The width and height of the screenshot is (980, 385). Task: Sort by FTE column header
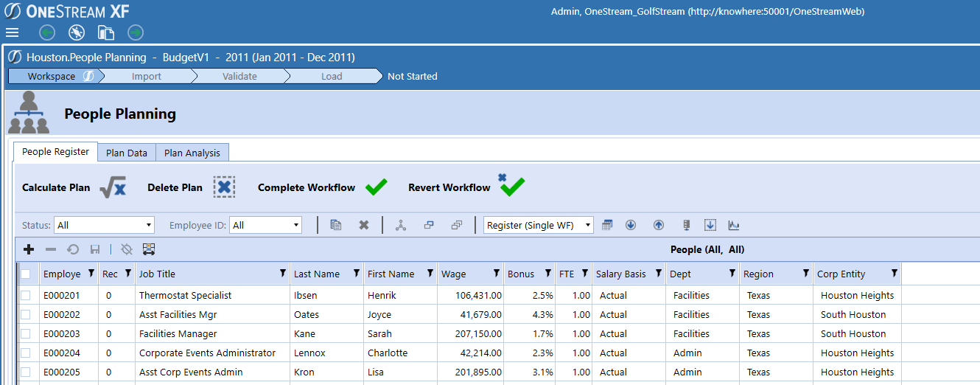567,274
